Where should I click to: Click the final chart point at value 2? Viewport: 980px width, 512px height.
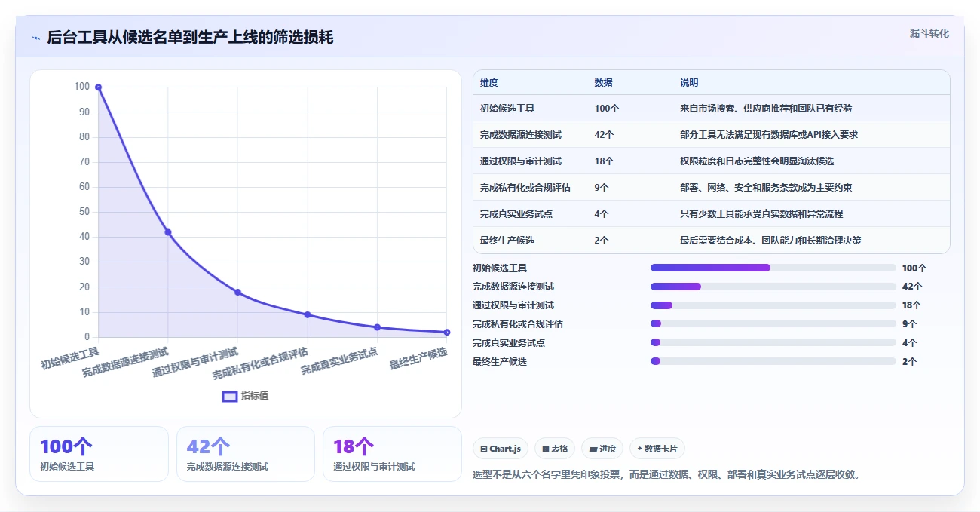click(447, 332)
